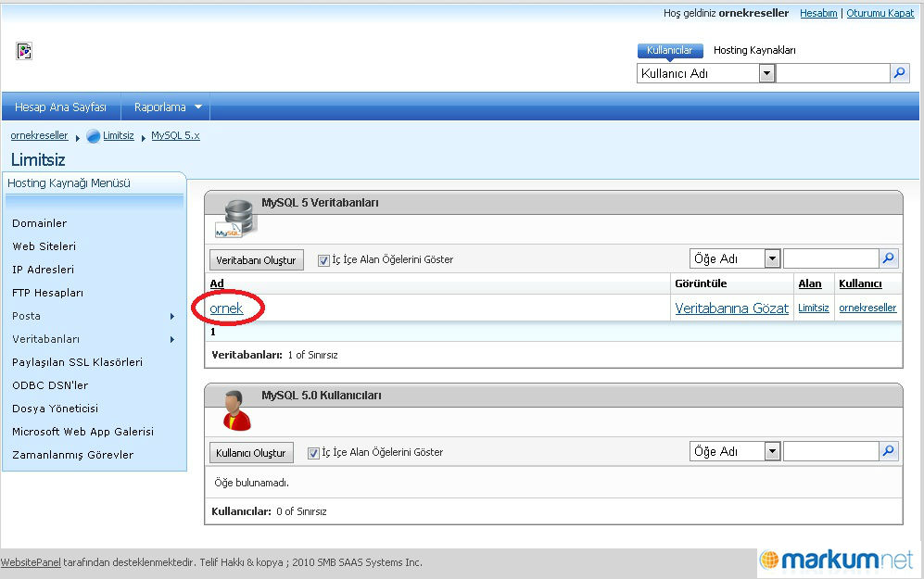Click 'Hosting Kaynağı Menüsü' sidebar header
The height and width of the screenshot is (579, 924).
[69, 183]
